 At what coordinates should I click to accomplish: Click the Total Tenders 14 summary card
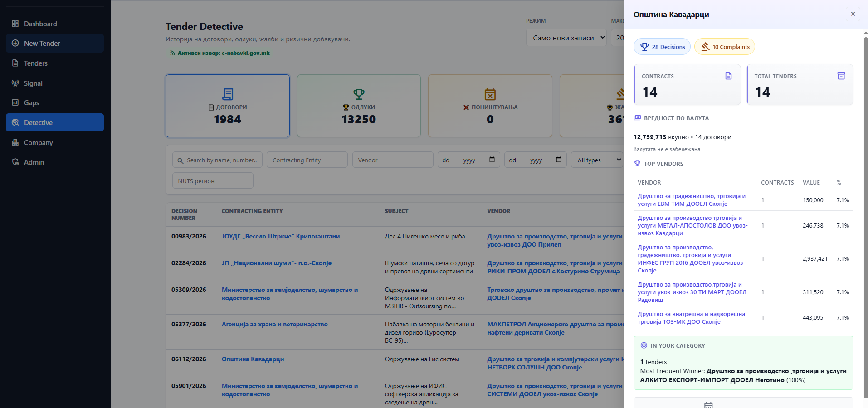[x=800, y=85]
